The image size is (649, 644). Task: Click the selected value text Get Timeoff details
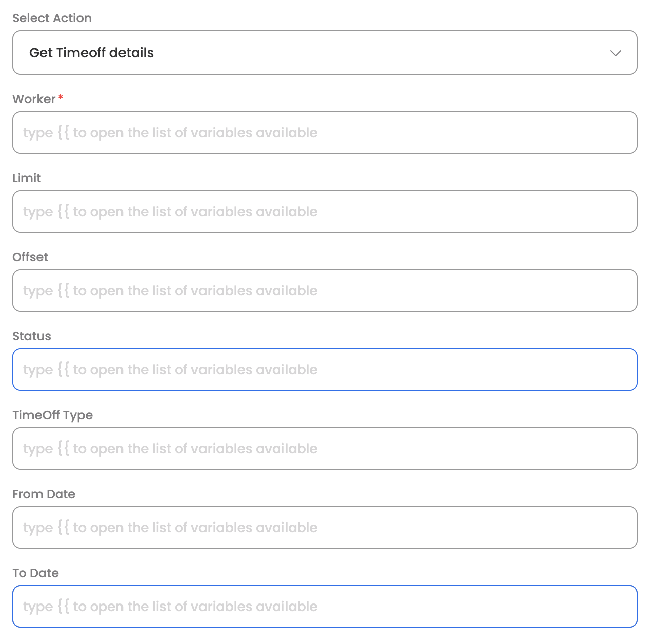91,53
